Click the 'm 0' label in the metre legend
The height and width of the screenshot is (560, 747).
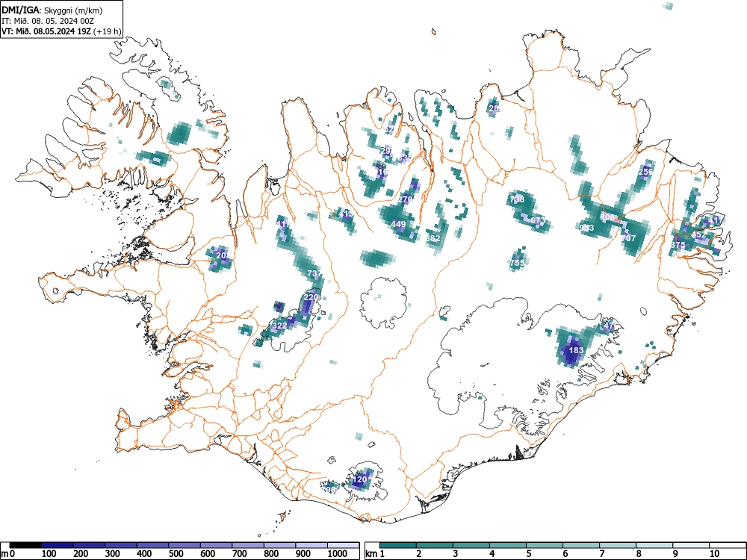tap(8, 554)
